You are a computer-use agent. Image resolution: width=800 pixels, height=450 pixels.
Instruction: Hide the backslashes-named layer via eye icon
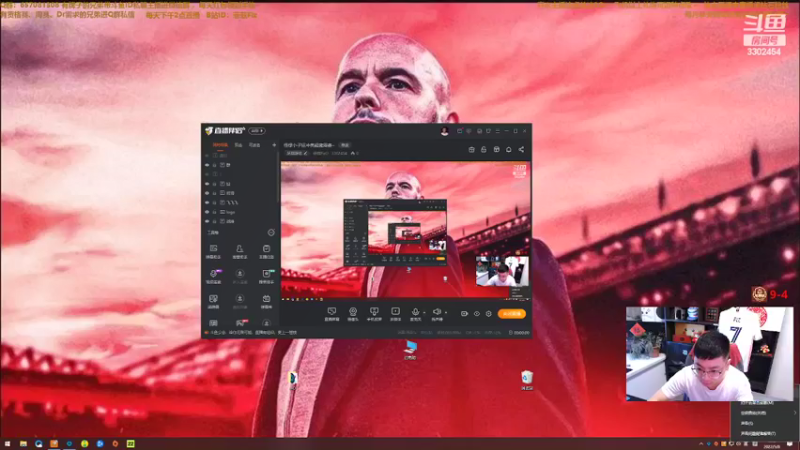point(207,203)
